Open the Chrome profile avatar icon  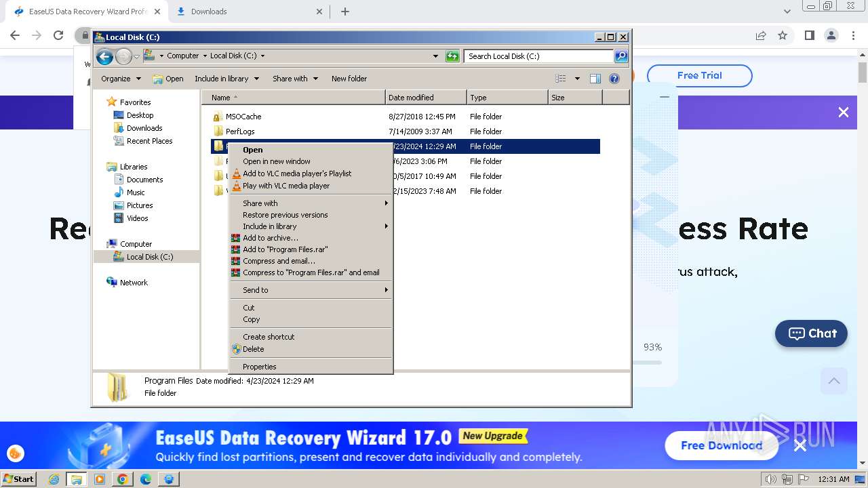click(x=831, y=35)
